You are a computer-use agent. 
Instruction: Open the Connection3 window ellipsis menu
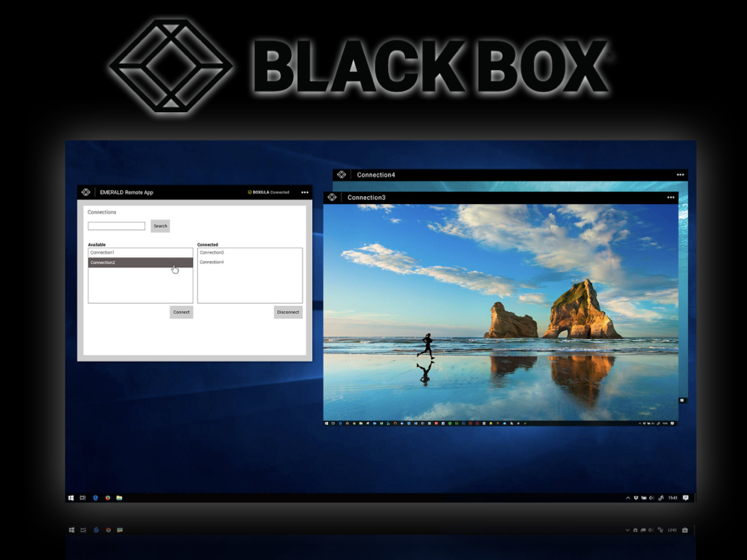(x=670, y=197)
